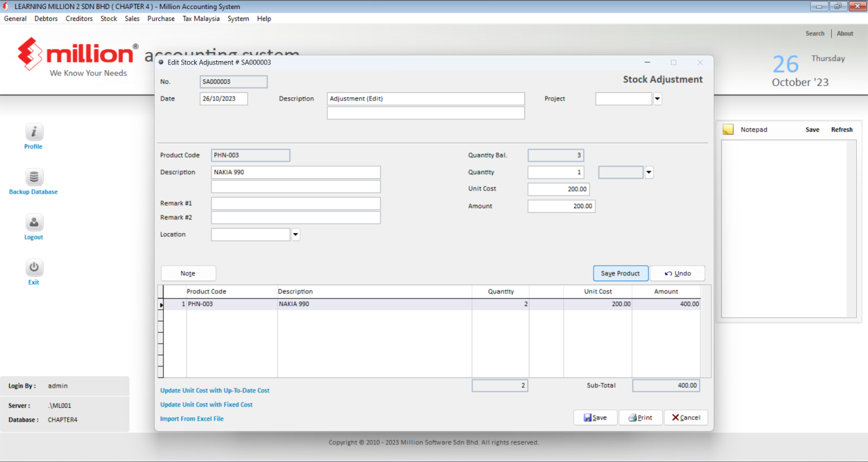Expand the Location dropdown
The width and height of the screenshot is (868, 462).
pos(296,235)
